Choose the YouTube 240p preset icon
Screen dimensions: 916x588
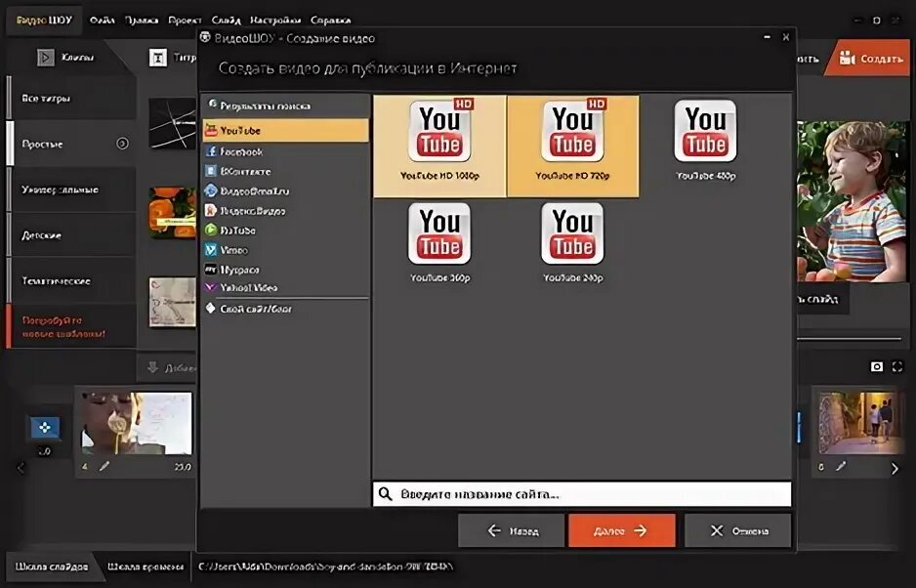(x=572, y=233)
